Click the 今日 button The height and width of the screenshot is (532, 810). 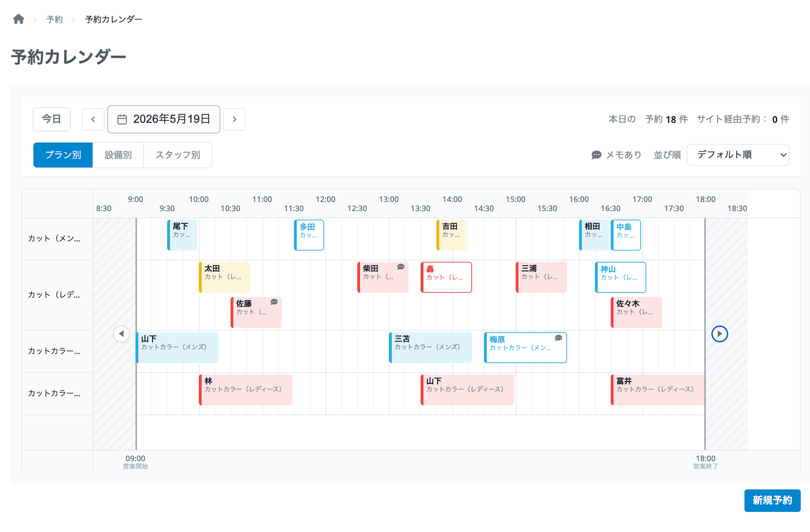pos(52,119)
